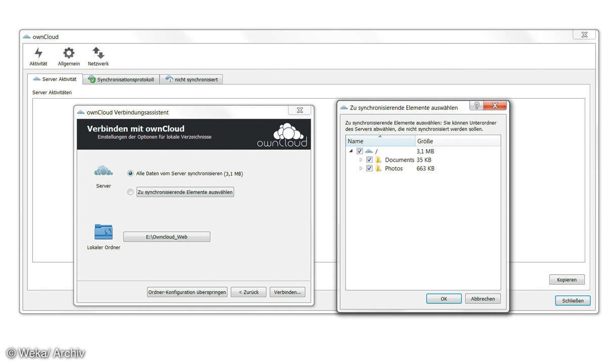Click the Verbinden mit ownCloud heading
The width and height of the screenshot is (607, 364).
point(136,128)
